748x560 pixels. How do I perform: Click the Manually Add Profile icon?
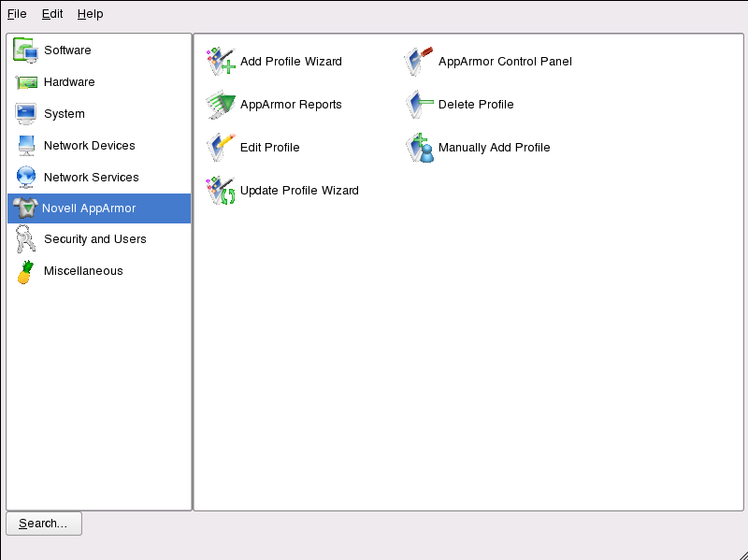[419, 148]
